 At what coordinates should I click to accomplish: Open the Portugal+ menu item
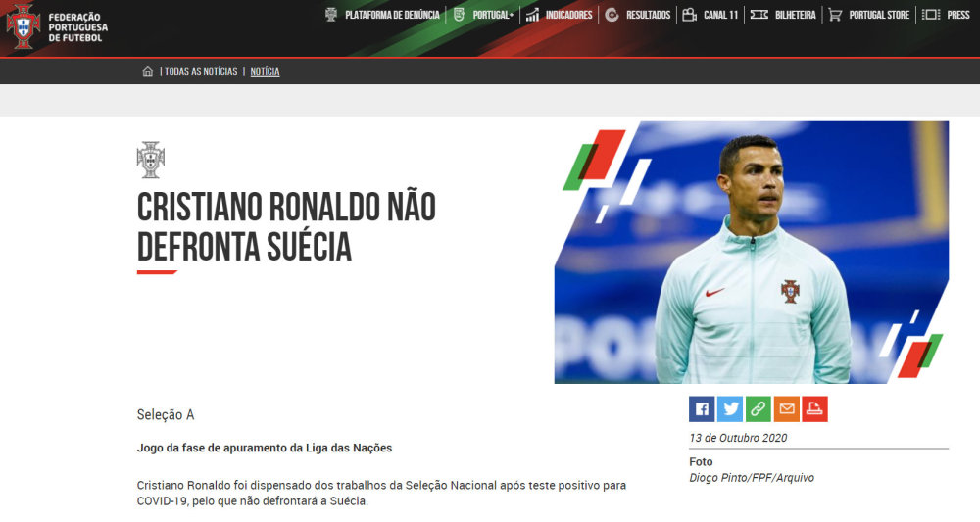(493, 15)
